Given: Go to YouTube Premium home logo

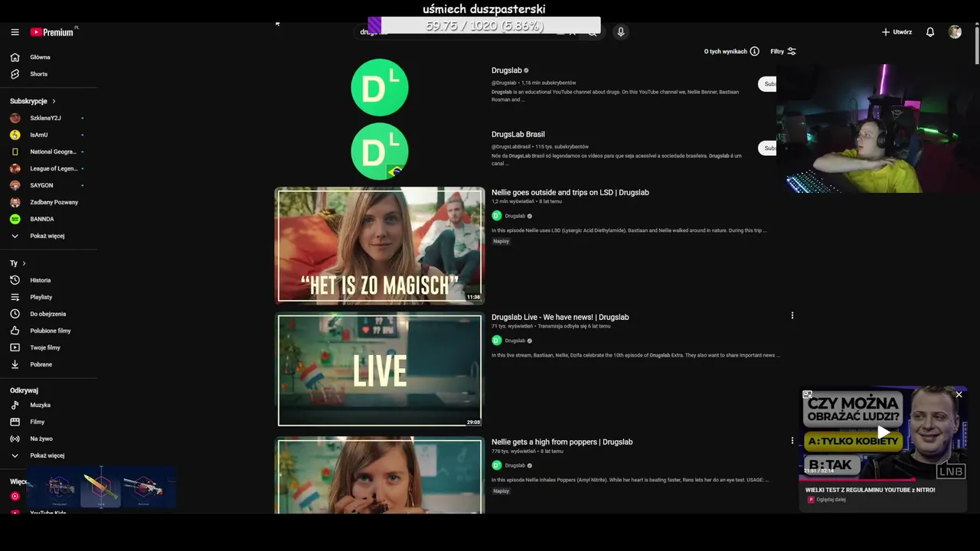Looking at the screenshot, I should [x=54, y=32].
